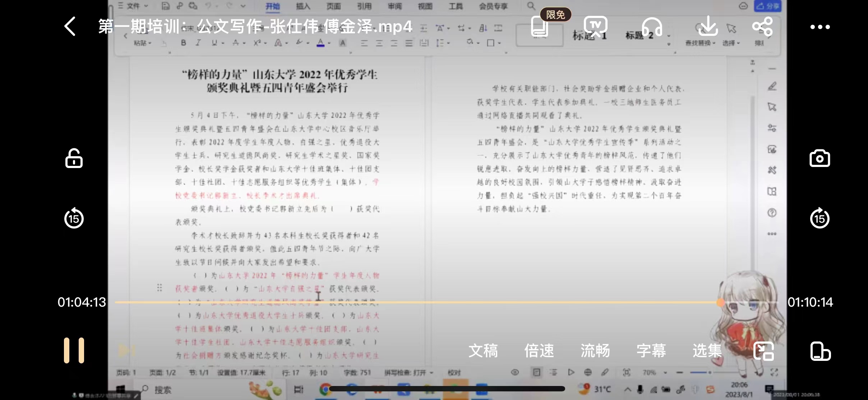Viewport: 868px width, 400px height.
Task: Download the video
Action: click(708, 26)
